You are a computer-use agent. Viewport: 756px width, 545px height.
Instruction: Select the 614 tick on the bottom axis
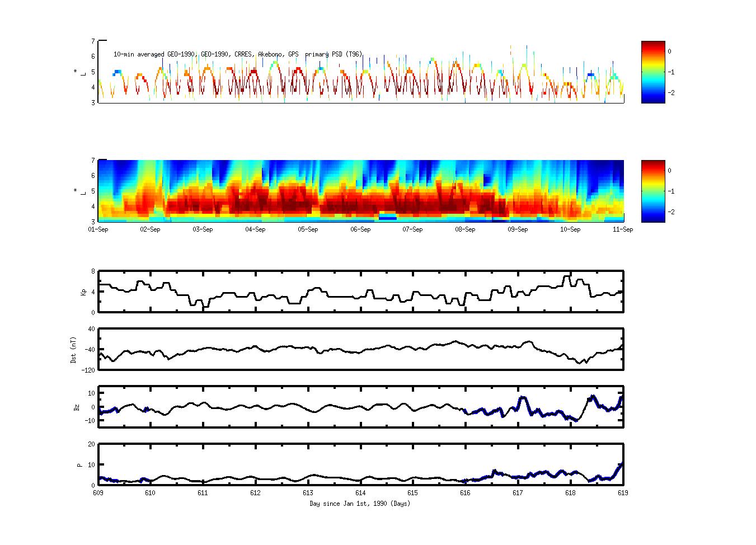click(x=360, y=493)
